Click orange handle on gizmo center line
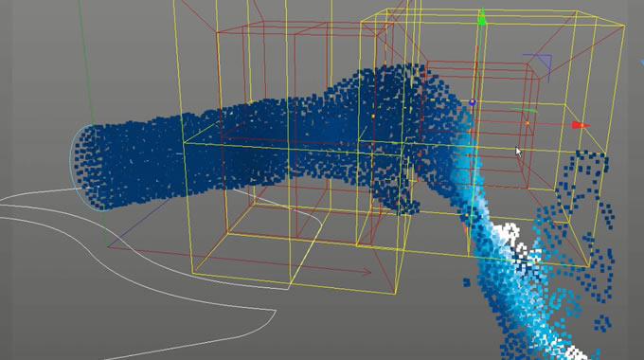This screenshot has height=360, width=644. pos(476,147)
